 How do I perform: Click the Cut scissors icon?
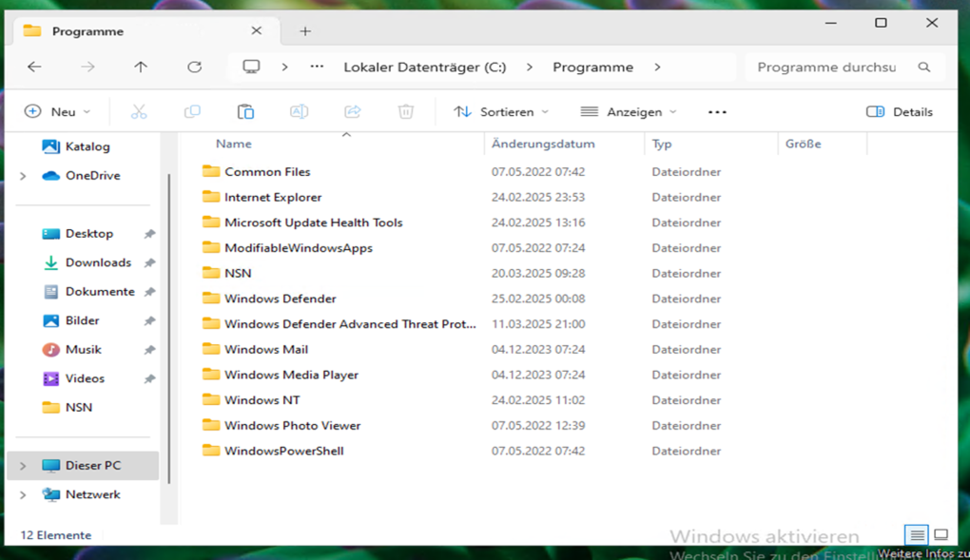click(139, 112)
